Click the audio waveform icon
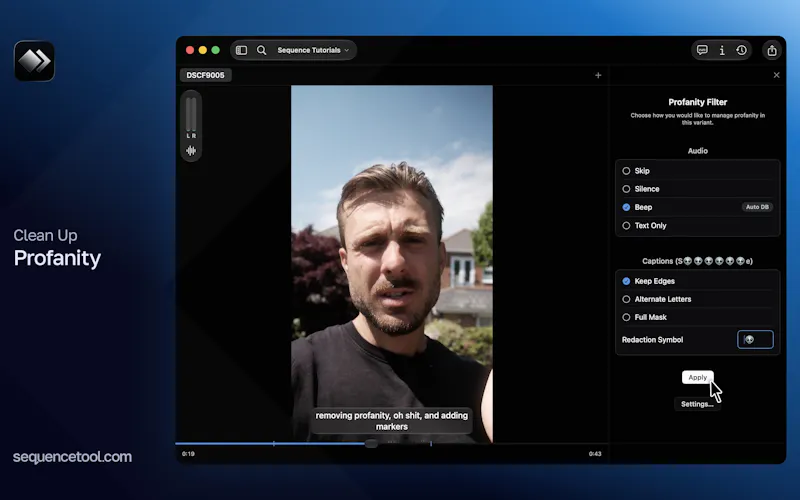800x500 pixels. [191, 151]
